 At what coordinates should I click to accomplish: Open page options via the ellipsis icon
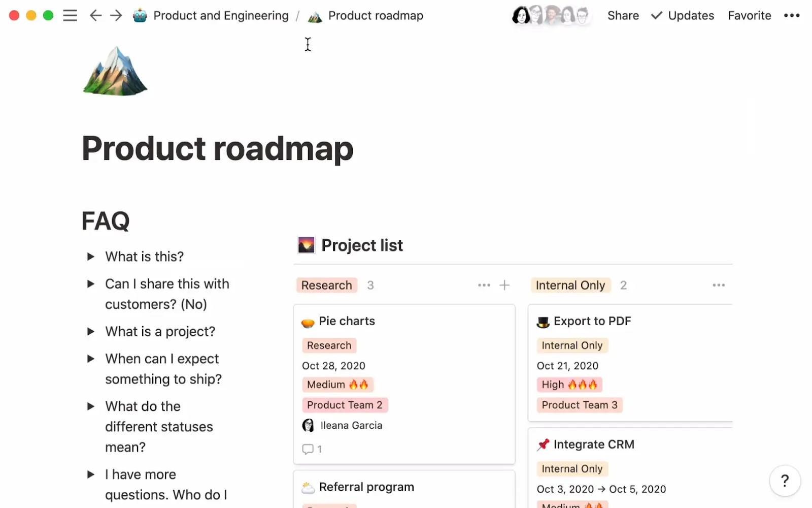791,16
